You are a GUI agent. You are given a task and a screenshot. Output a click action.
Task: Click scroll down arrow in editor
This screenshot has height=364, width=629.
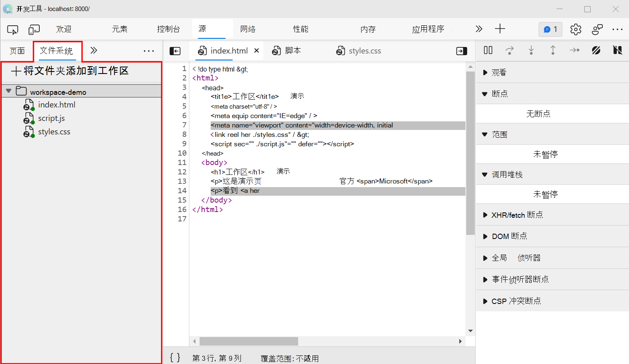coord(470,331)
